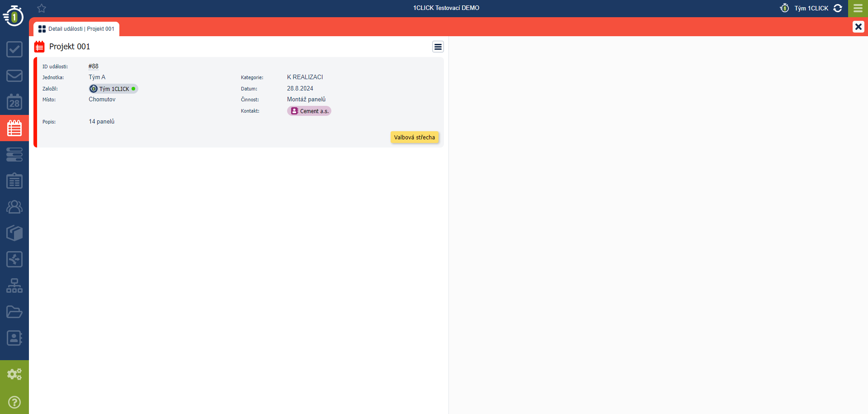The image size is (868, 414).
Task: Open the organization structure module
Action: 14,286
